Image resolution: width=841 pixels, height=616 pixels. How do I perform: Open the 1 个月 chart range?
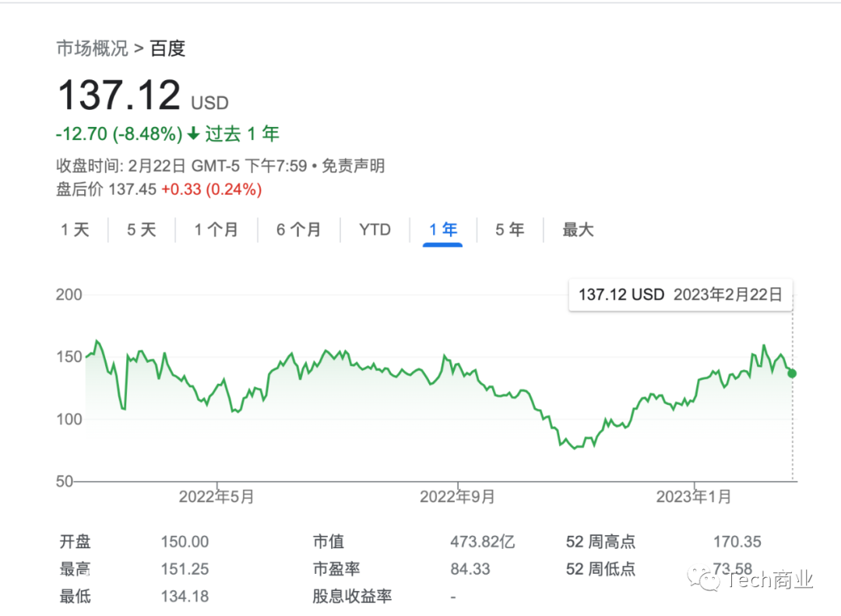coord(216,231)
